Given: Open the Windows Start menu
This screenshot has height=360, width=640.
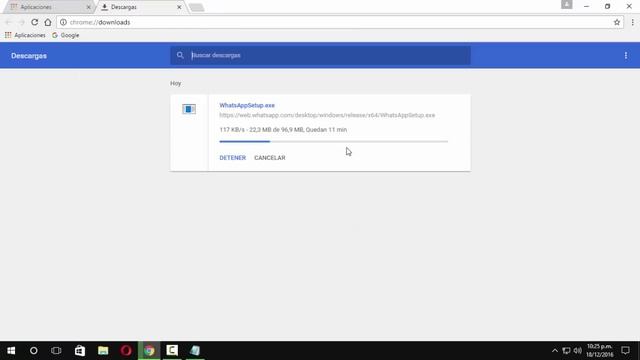Looking at the screenshot, I should pos(11,351).
